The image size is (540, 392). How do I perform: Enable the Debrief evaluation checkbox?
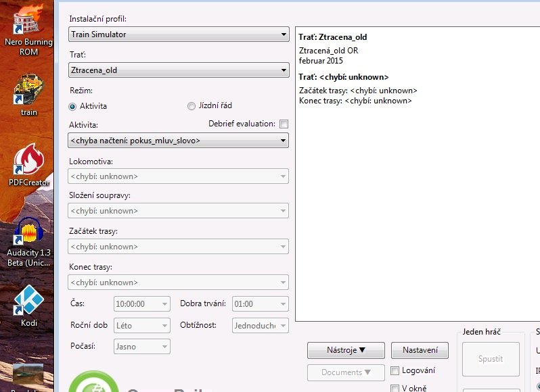tap(284, 124)
